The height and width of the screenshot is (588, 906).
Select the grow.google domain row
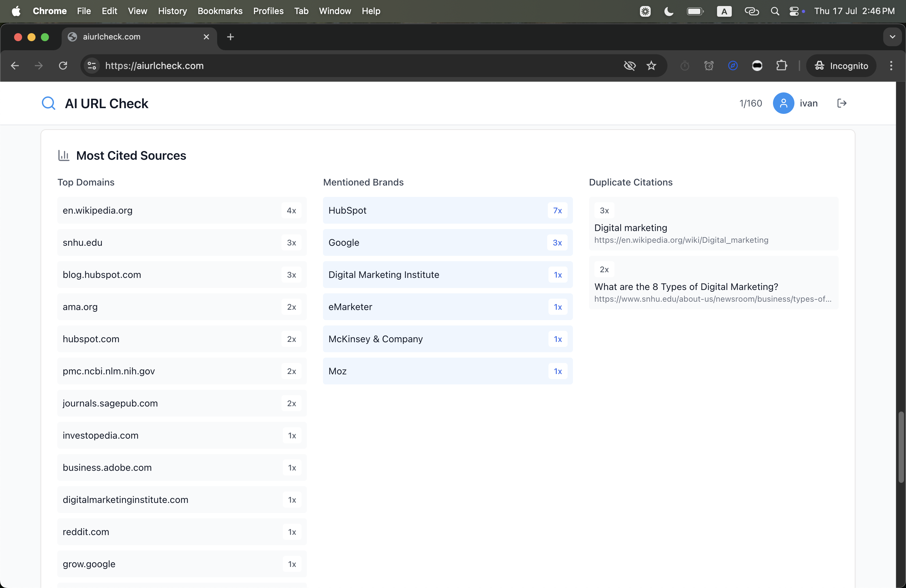182,563
